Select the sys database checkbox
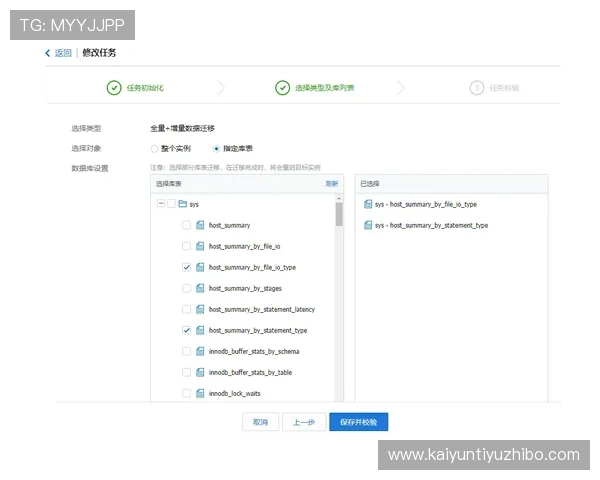This screenshot has width=600, height=480. tap(171, 204)
